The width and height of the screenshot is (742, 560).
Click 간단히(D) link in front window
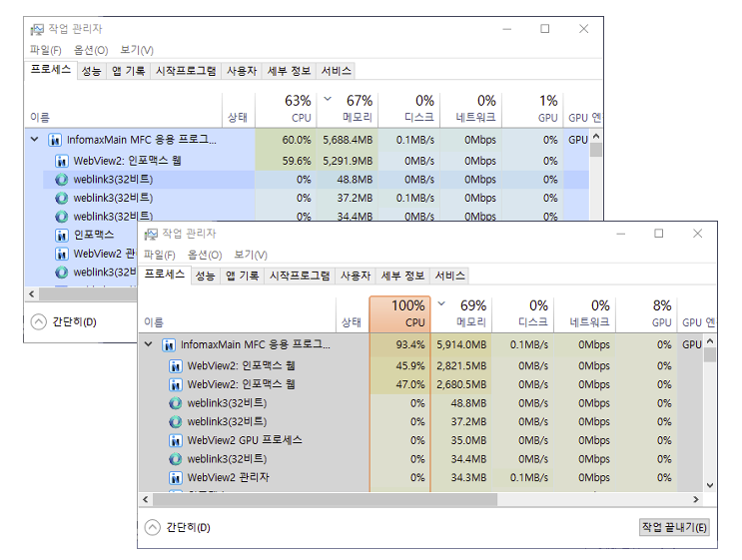(x=189, y=527)
